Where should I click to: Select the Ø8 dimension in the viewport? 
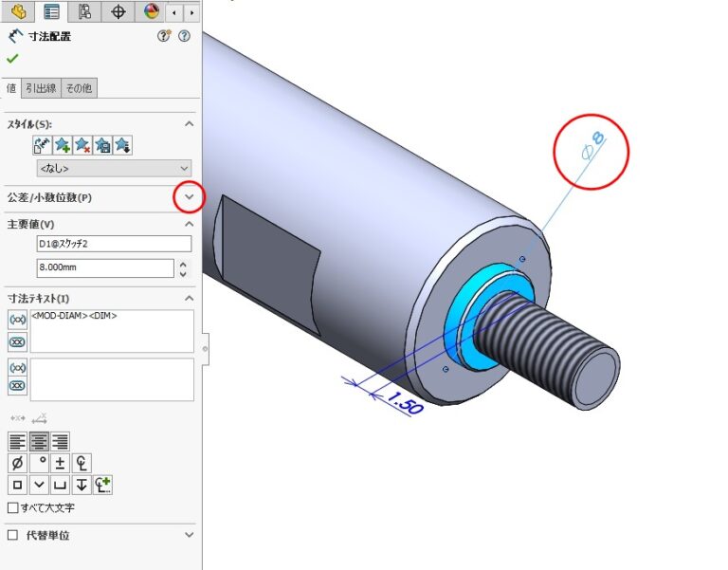[592, 145]
